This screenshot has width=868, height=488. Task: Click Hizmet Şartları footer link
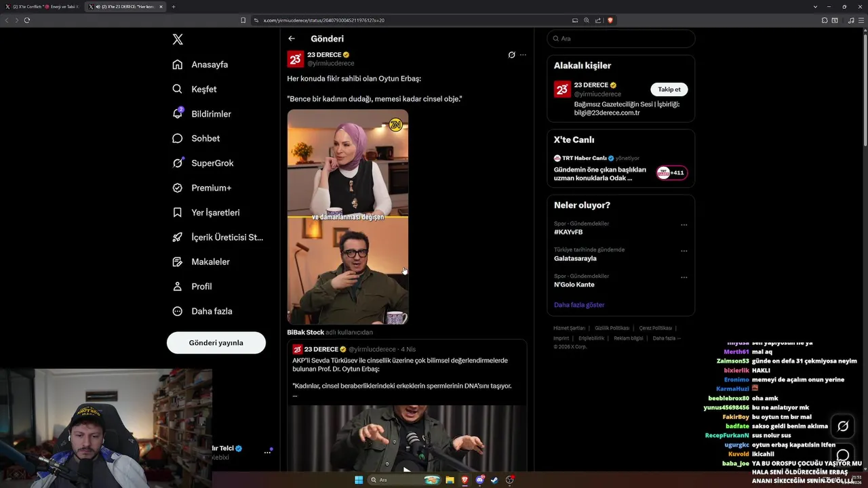(569, 328)
